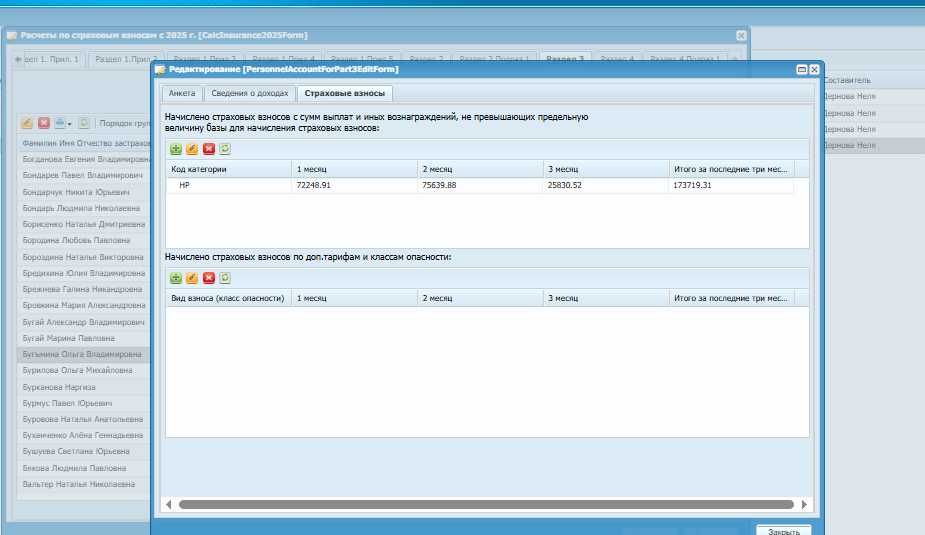Click refresh icon in background persons list toolbar
This screenshot has width=925, height=535.
pyautogui.click(x=84, y=123)
